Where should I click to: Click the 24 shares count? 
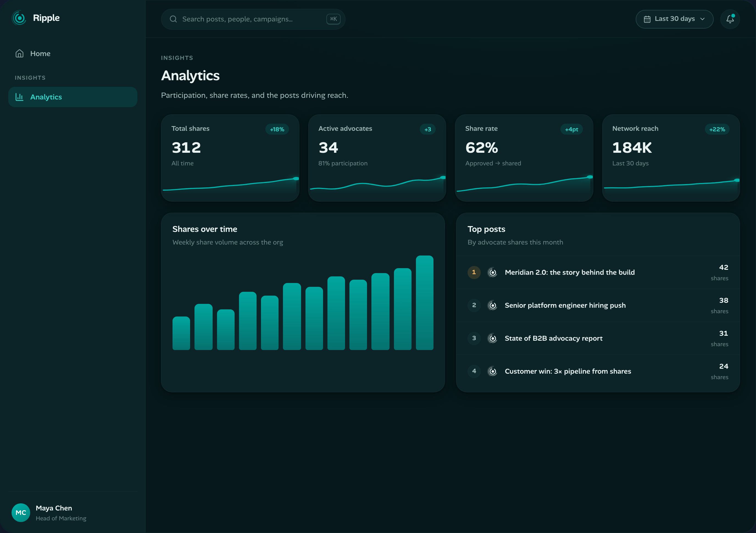click(x=723, y=366)
